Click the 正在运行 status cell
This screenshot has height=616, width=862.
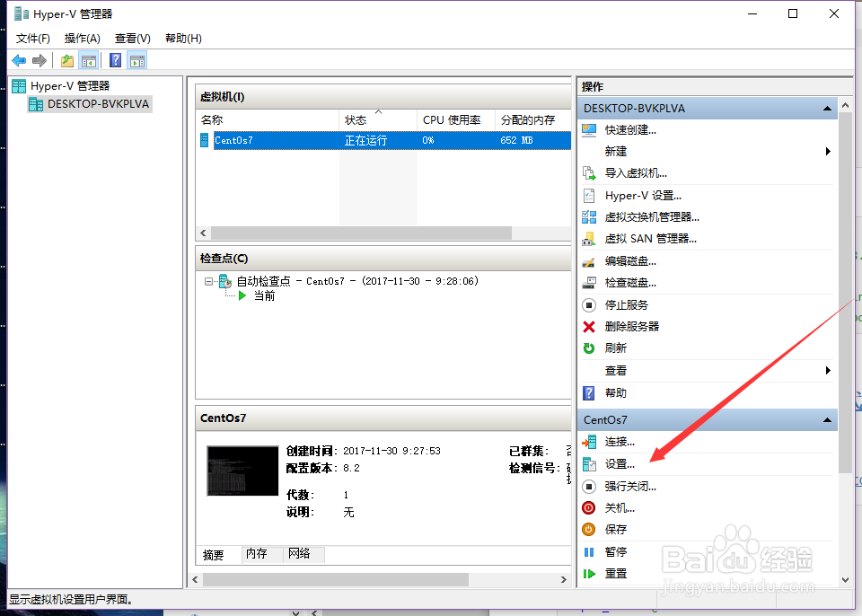[365, 141]
